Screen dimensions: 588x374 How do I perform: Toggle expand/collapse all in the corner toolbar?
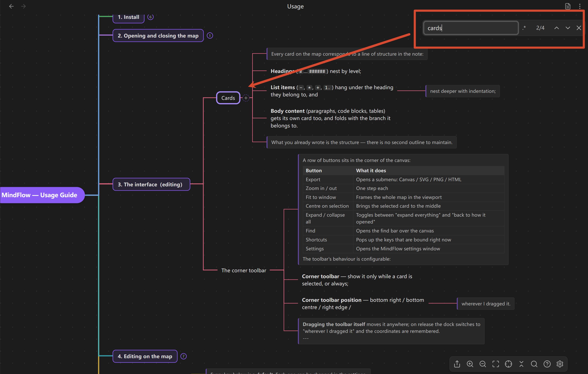coord(521,364)
